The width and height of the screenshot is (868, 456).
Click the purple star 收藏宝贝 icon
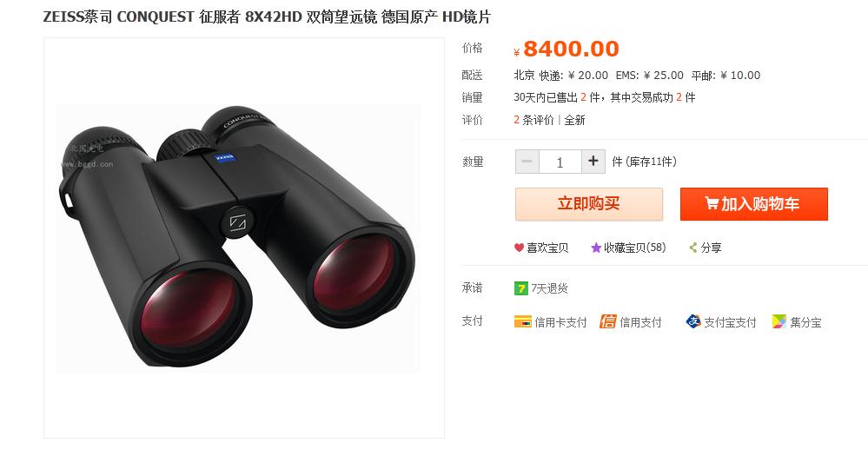pos(596,248)
